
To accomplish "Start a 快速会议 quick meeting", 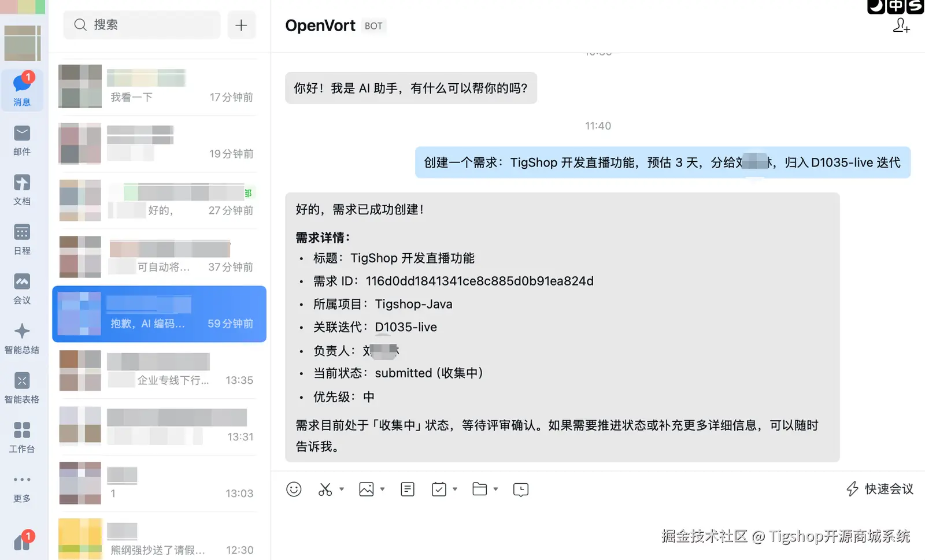I will tap(880, 489).
